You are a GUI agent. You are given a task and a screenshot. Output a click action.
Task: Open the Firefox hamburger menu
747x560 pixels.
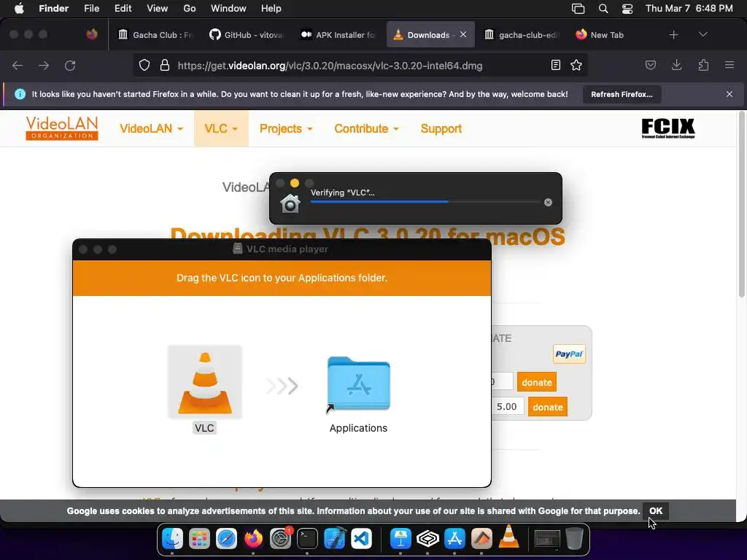click(x=729, y=65)
